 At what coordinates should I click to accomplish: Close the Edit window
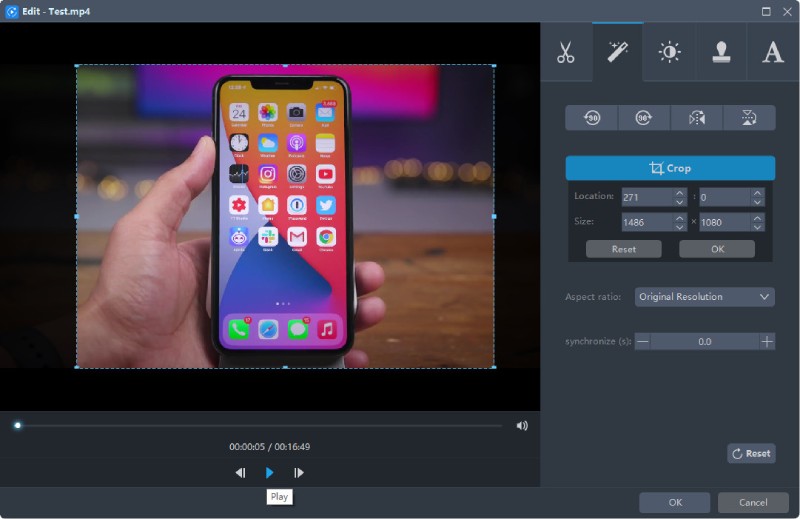787,11
